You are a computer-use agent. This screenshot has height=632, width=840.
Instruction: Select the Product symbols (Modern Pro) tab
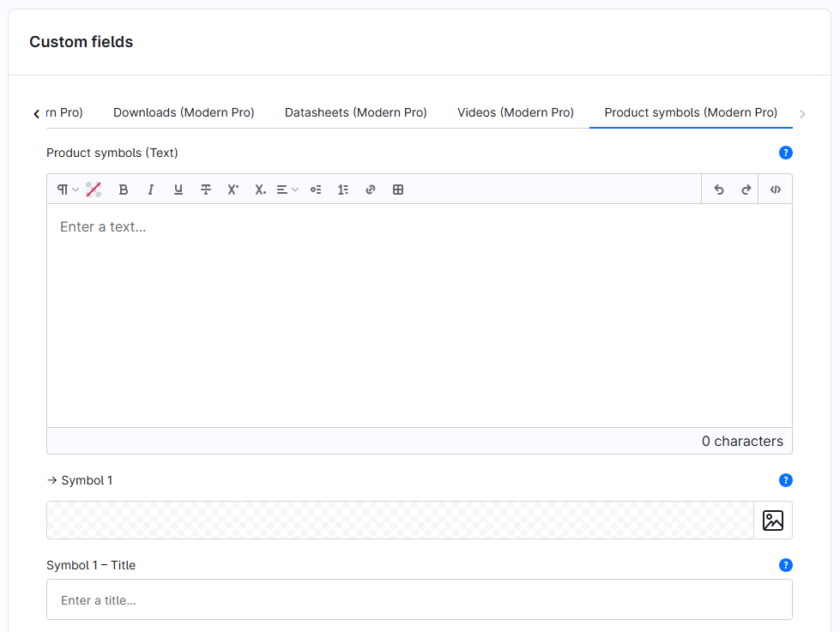(x=691, y=112)
